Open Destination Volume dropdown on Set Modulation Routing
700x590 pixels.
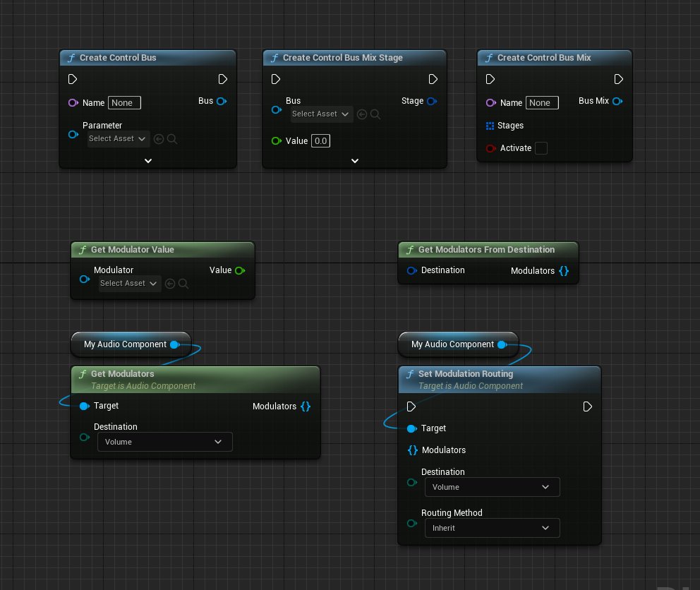(492, 487)
